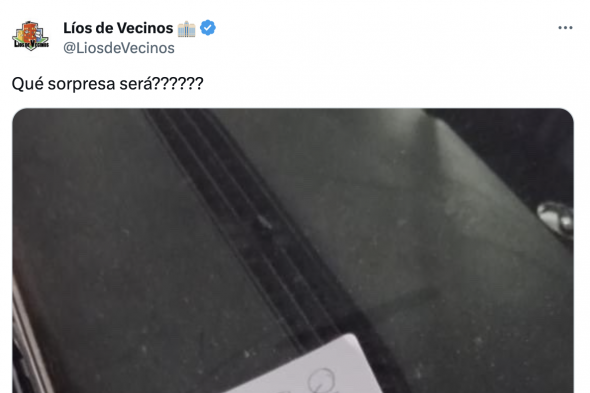Click the blue verified checkmark badge
The image size is (590, 393).
(x=208, y=28)
